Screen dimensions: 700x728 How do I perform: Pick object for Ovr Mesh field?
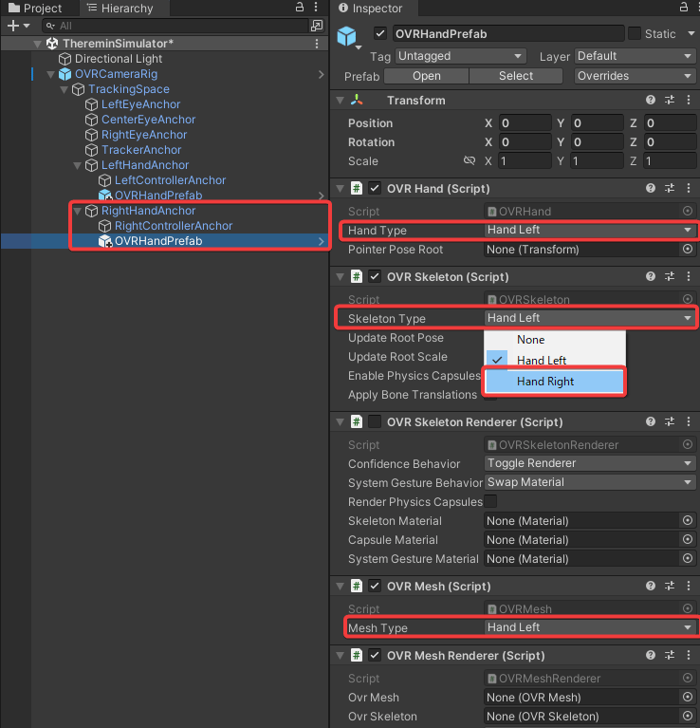coord(688,697)
